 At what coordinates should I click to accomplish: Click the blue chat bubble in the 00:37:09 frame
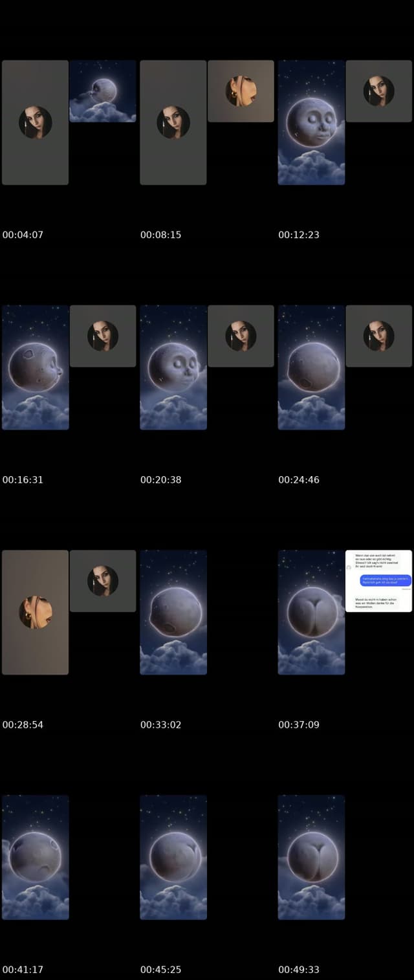pyautogui.click(x=386, y=580)
